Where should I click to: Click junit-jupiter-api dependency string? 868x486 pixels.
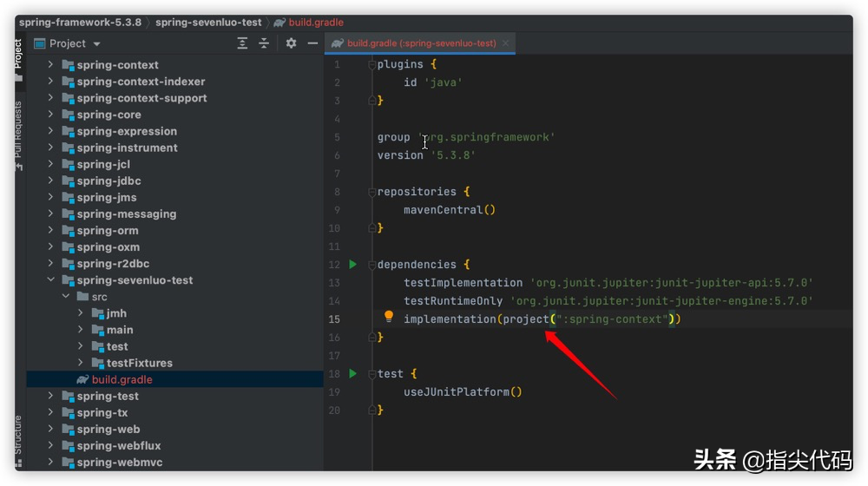tap(672, 283)
